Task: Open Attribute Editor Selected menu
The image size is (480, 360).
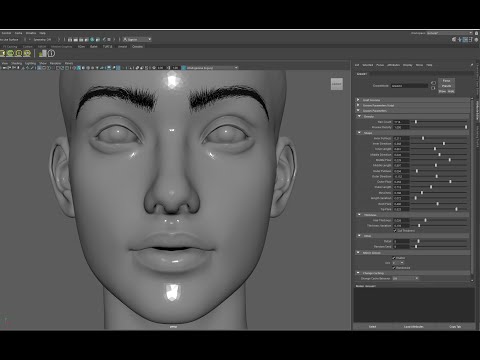Action: (368, 65)
